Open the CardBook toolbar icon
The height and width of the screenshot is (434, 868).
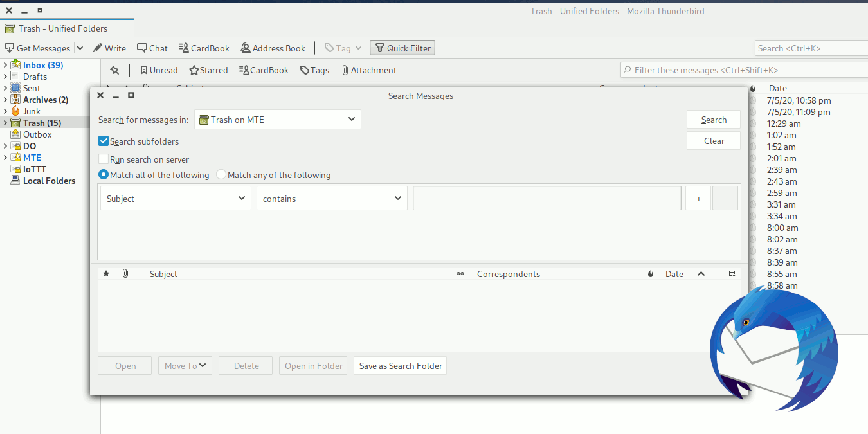coord(204,48)
